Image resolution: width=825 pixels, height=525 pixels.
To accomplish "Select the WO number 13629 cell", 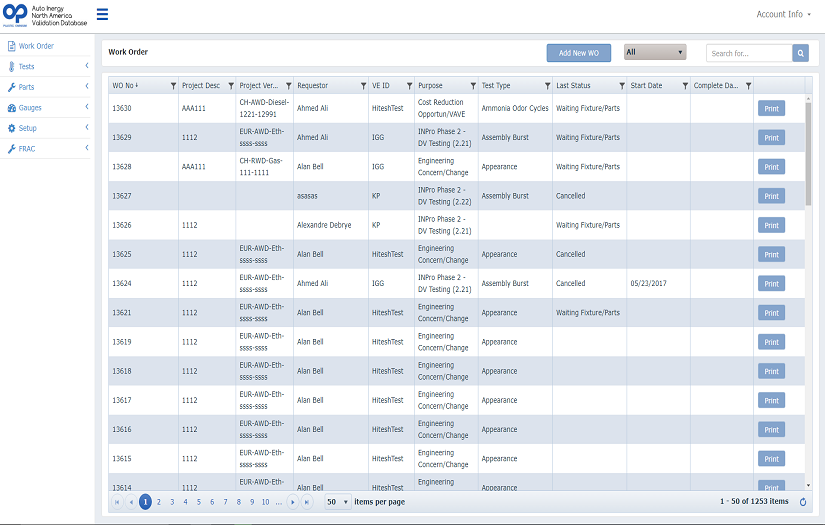I will [x=143, y=137].
